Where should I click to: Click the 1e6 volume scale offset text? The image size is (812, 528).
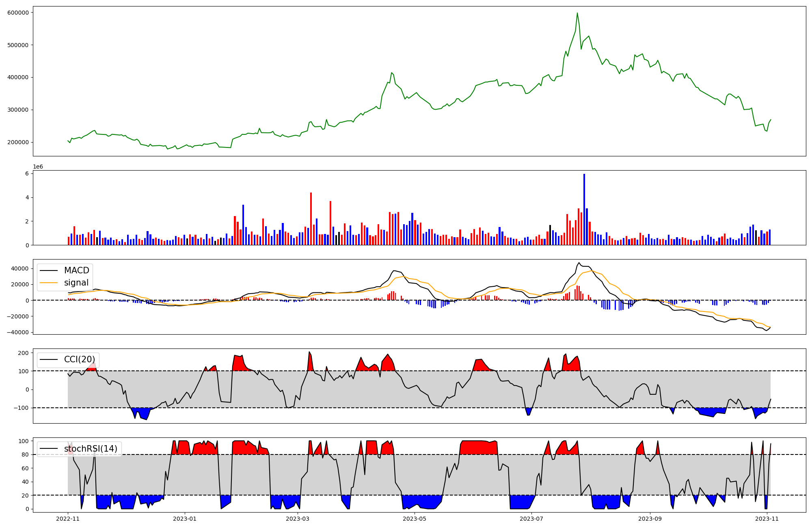38,167
